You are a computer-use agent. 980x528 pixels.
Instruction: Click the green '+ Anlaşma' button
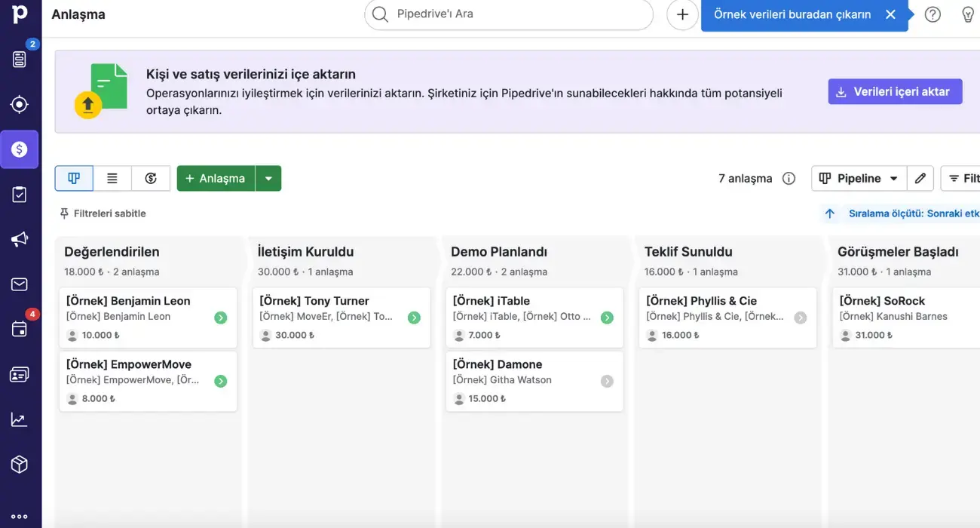click(216, 178)
